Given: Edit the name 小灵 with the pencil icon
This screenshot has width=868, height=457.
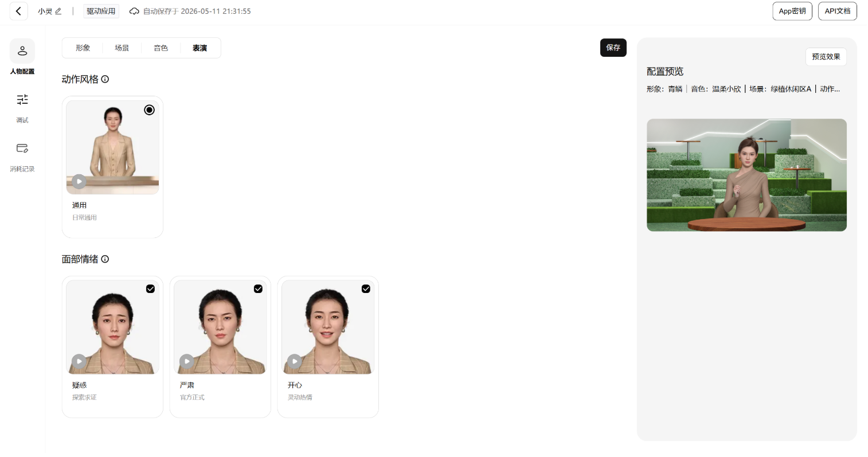Looking at the screenshot, I should pyautogui.click(x=58, y=11).
